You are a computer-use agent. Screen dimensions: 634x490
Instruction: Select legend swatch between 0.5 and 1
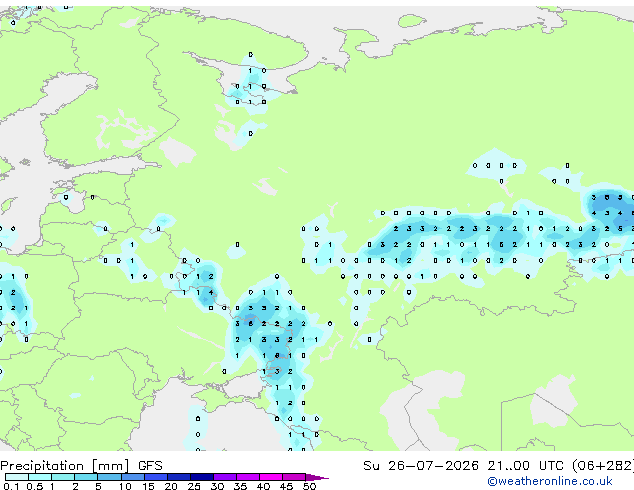click(40, 477)
